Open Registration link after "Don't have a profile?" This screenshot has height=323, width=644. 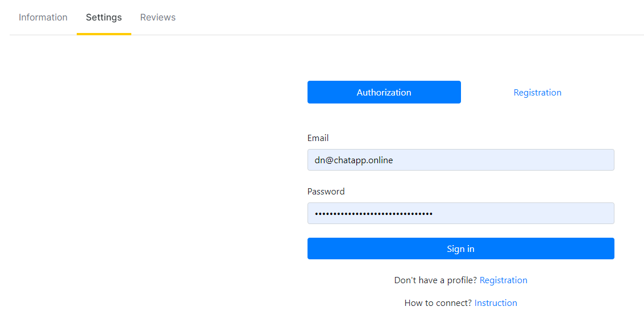[x=504, y=280]
